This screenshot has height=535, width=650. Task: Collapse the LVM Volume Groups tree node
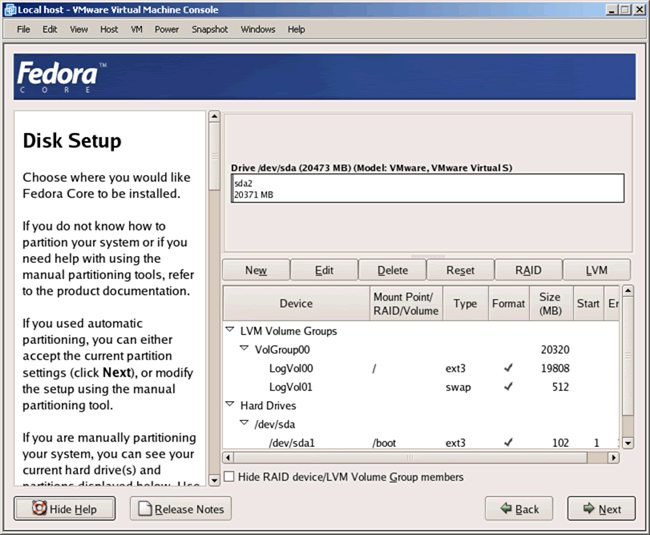coord(230,330)
